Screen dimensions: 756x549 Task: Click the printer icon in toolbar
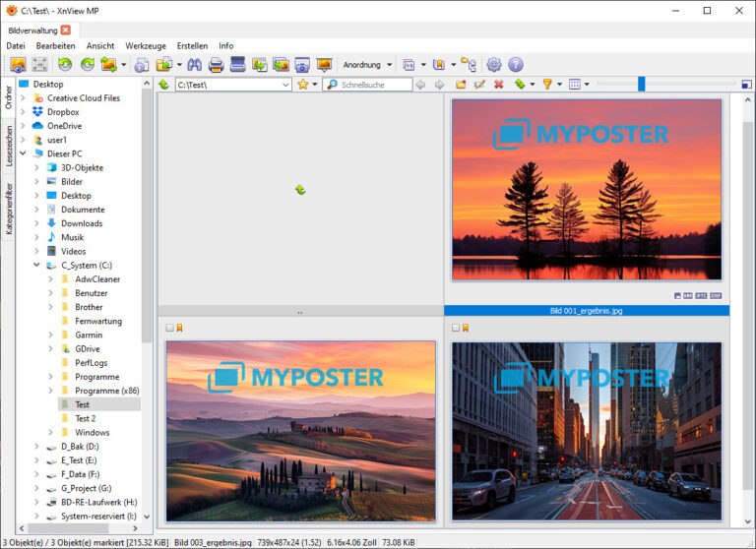coord(216,65)
